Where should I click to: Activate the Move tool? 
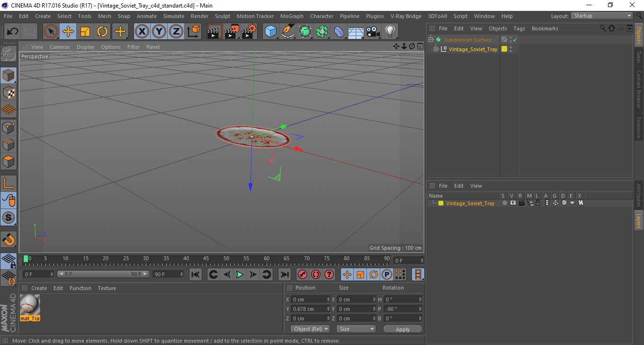pyautogui.click(x=68, y=32)
